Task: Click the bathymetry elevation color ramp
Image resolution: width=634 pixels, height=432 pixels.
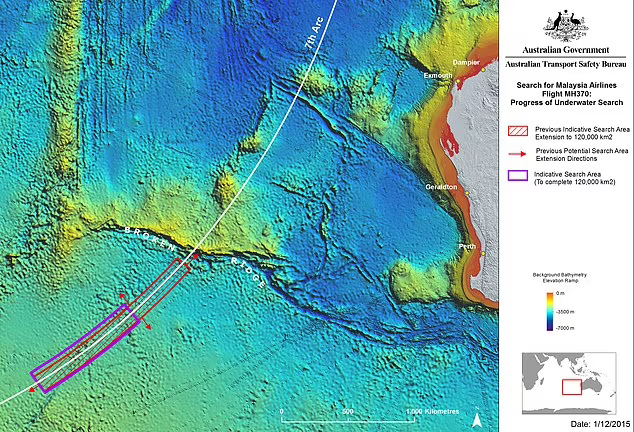Action: click(x=534, y=305)
